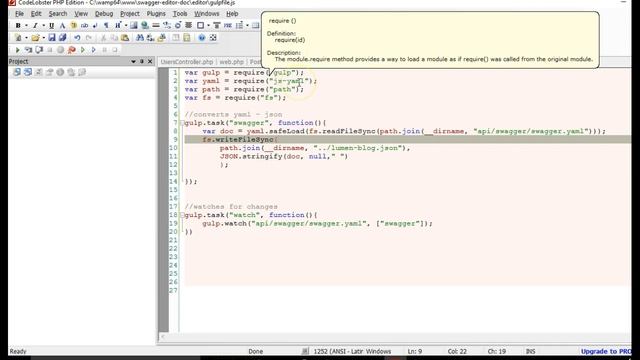
Task: Click the new file icon
Action: coord(18,38)
